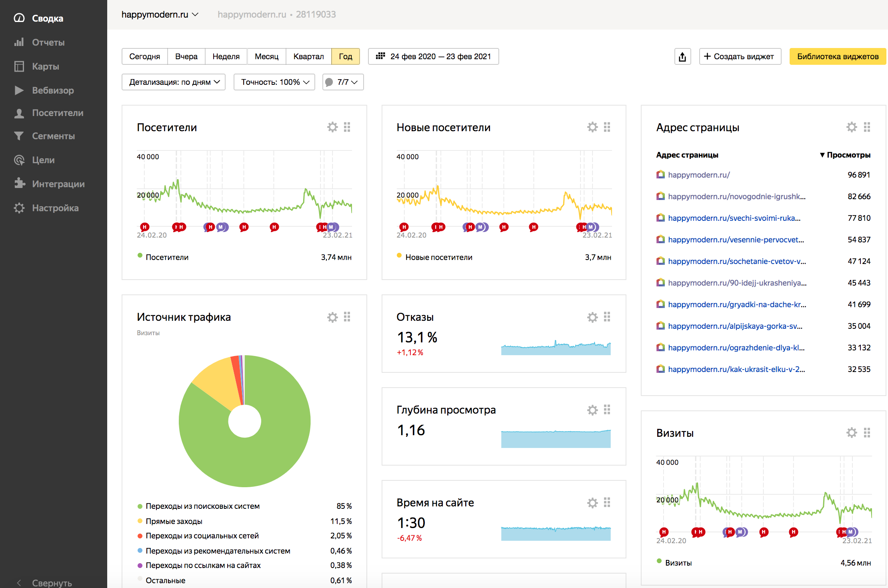
Task: Open settings gear of Посетители widget
Action: click(x=332, y=127)
